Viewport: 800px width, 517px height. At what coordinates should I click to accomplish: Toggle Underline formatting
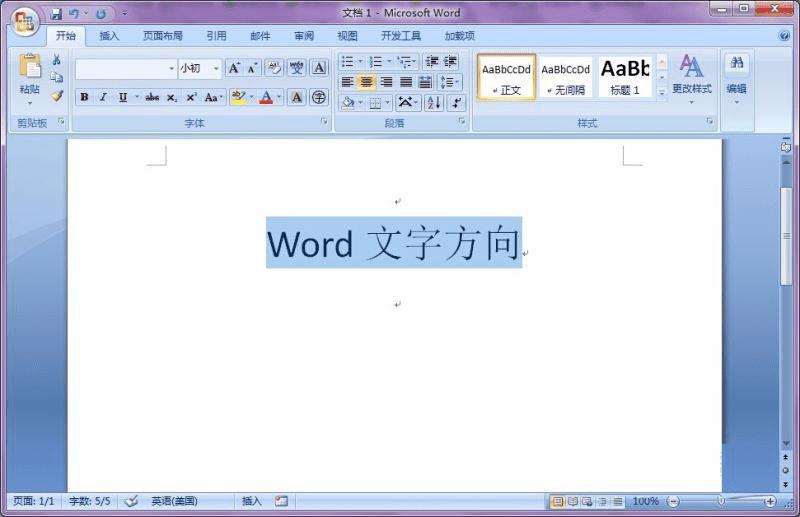(123, 97)
